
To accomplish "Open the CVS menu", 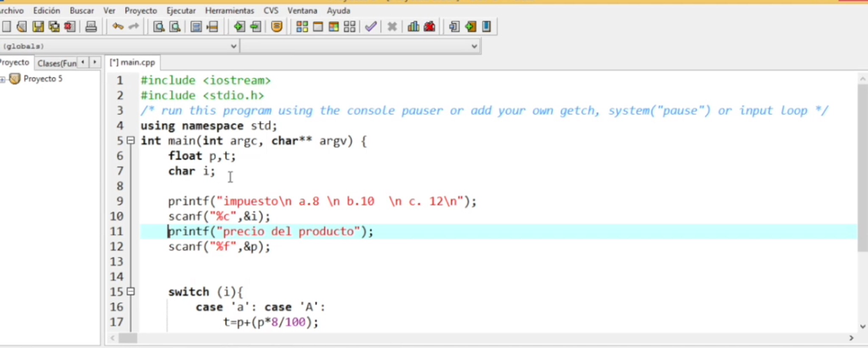I will 271,10.
